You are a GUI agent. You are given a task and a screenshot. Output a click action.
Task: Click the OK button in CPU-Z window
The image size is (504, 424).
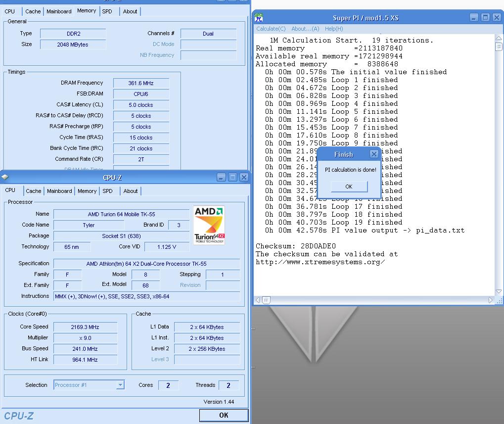coord(224,415)
